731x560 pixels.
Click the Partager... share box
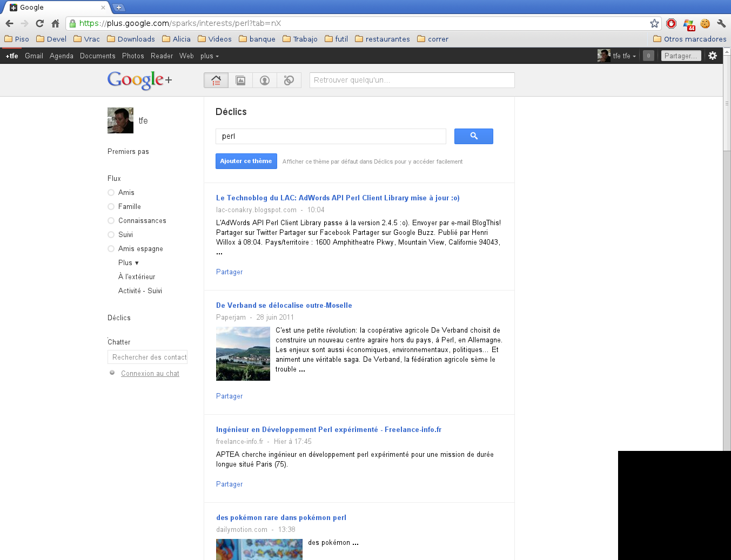[681, 56]
